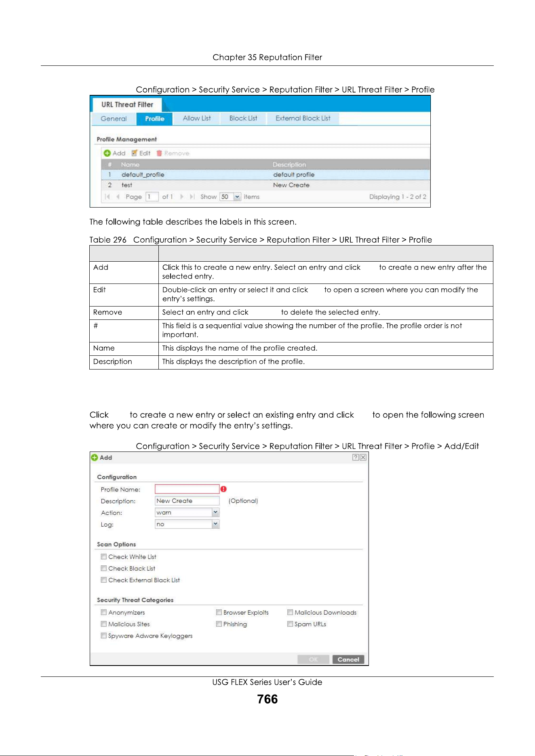This screenshot has width=535, height=756.
Task: Check the Malicious Sites category
Action: point(104,624)
